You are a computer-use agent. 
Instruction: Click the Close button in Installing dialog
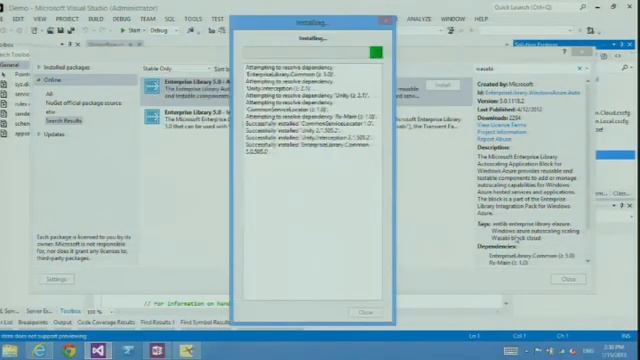pos(365,312)
